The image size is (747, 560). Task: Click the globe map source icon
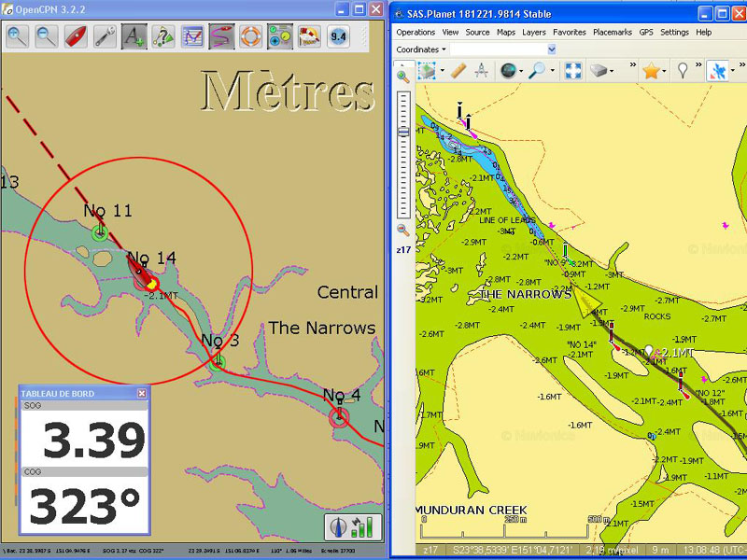pos(508,71)
